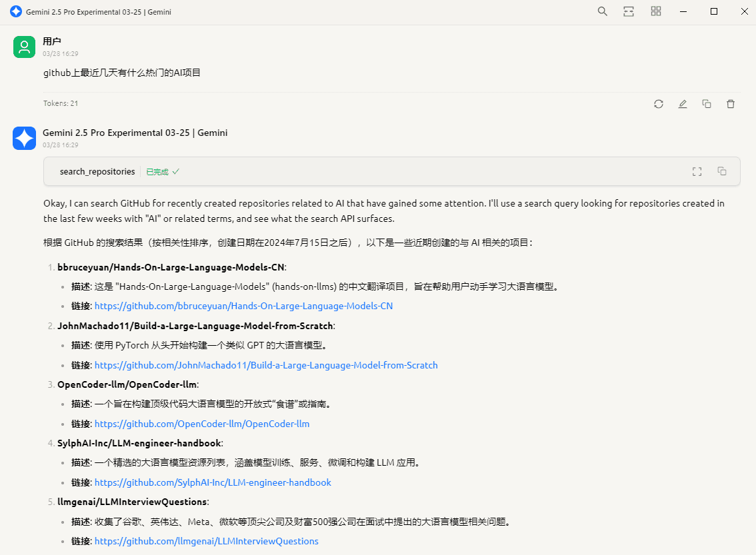Open search in the title bar

click(602, 11)
